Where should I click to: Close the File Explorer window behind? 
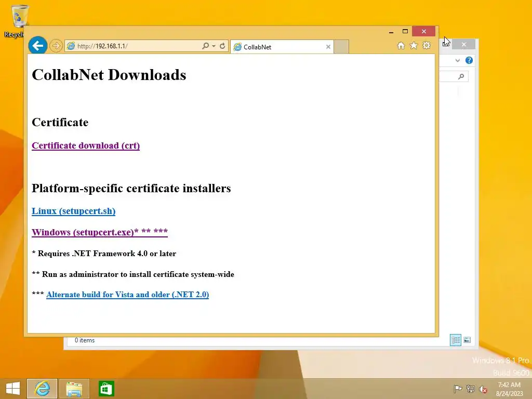click(x=464, y=45)
